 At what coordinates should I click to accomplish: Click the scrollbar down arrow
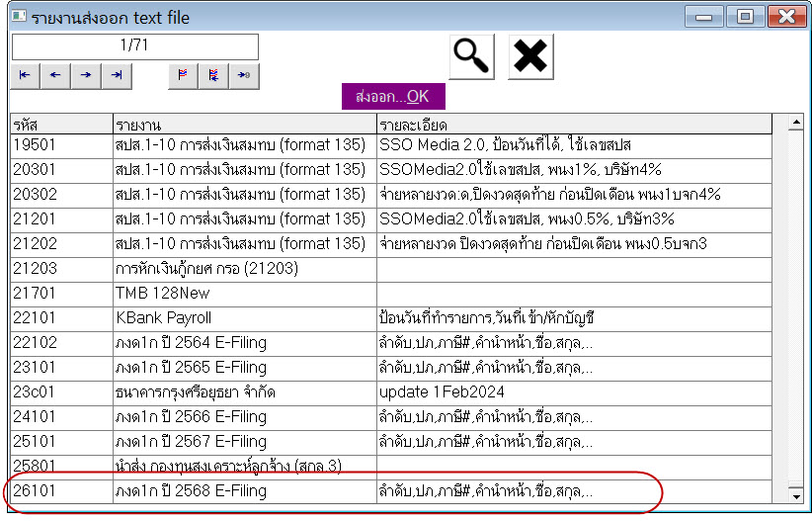[796, 495]
